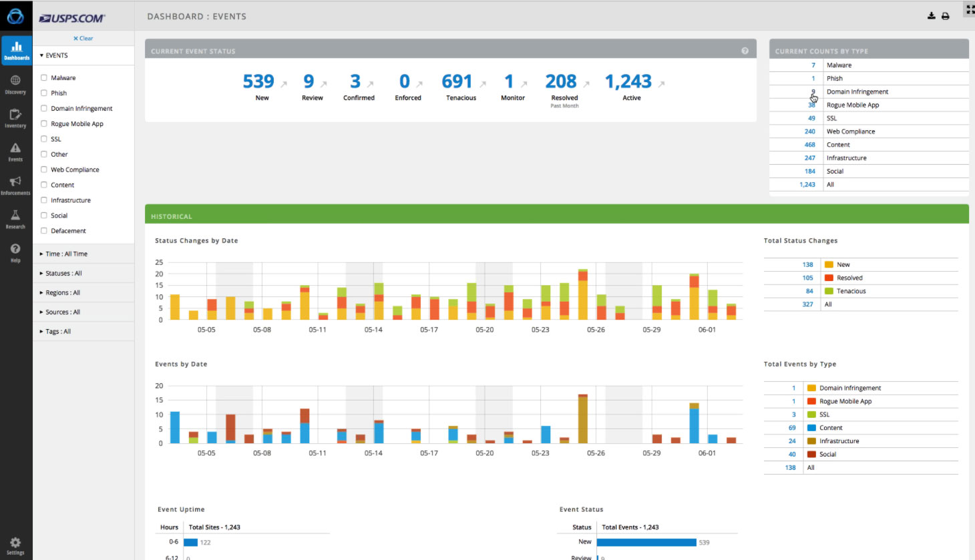Click the Web Compliance count 240
Viewport: 975px width, 560px height.
809,131
